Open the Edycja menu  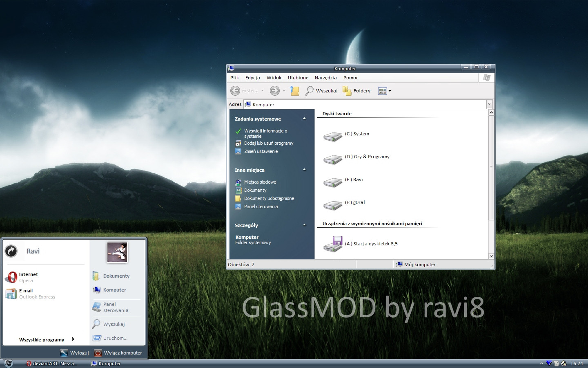[252, 78]
